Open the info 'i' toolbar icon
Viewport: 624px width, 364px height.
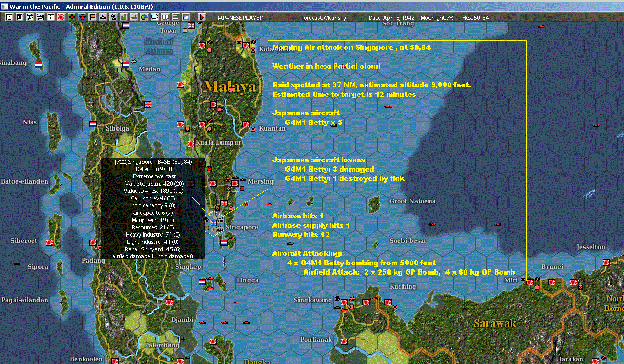51,17
